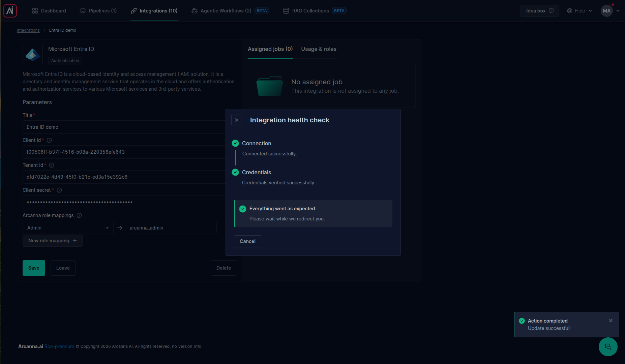Click the 'Entra ID demo' breadcrumb text
This screenshot has height=364, width=625.
click(63, 30)
